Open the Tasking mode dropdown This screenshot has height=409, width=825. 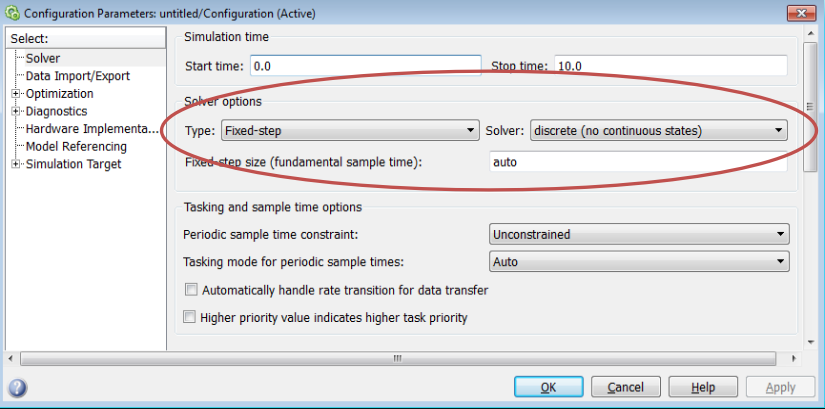point(638,262)
